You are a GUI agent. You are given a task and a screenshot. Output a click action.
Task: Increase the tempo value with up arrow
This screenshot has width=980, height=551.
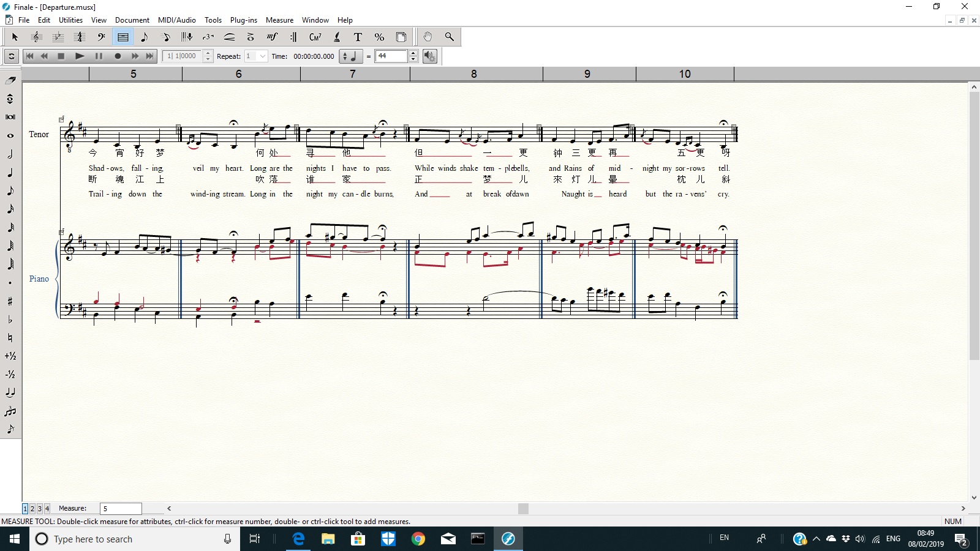coord(413,53)
